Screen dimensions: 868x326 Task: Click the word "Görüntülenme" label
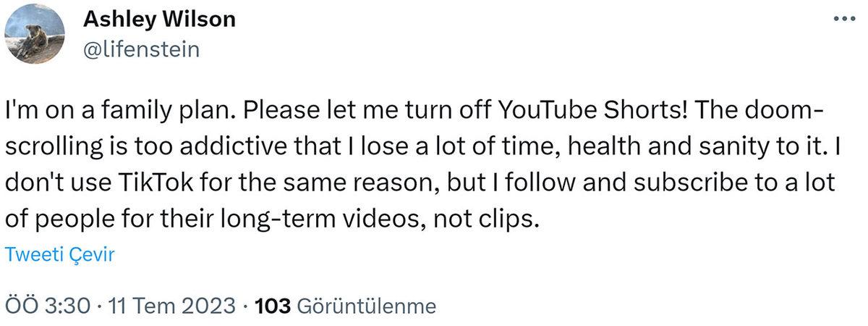366,306
